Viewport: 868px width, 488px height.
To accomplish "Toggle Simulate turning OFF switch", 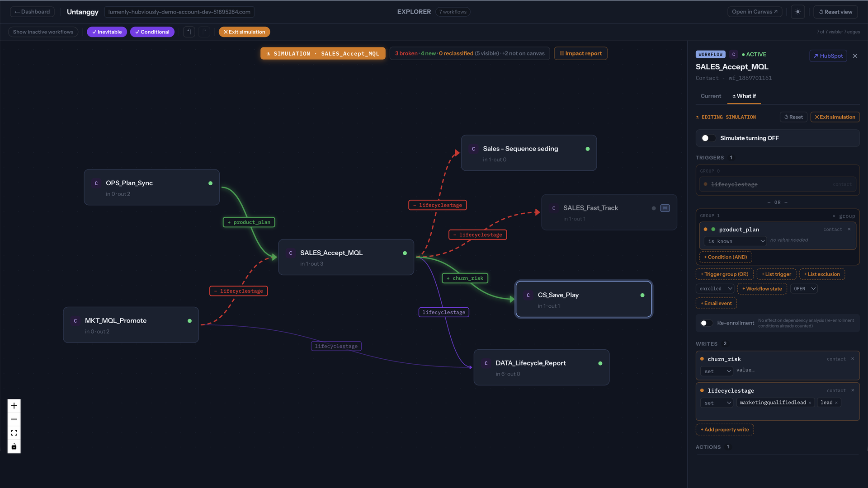I will 708,138.
